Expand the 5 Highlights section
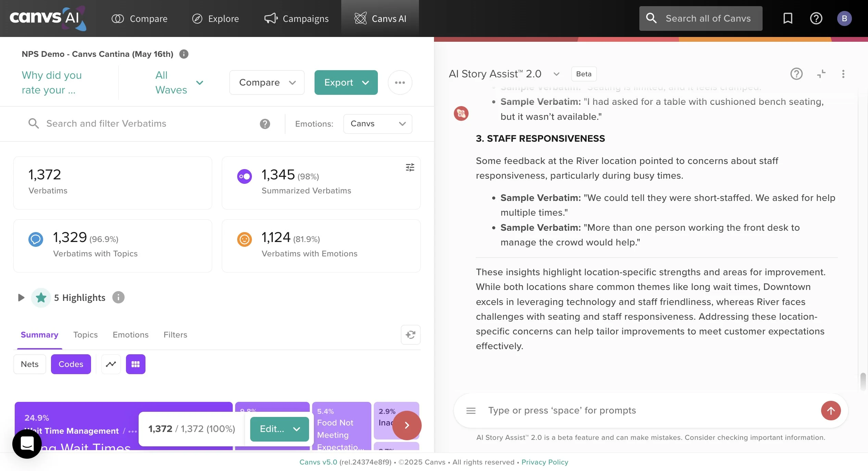Viewport: 868px width, 471px height. pos(21,298)
